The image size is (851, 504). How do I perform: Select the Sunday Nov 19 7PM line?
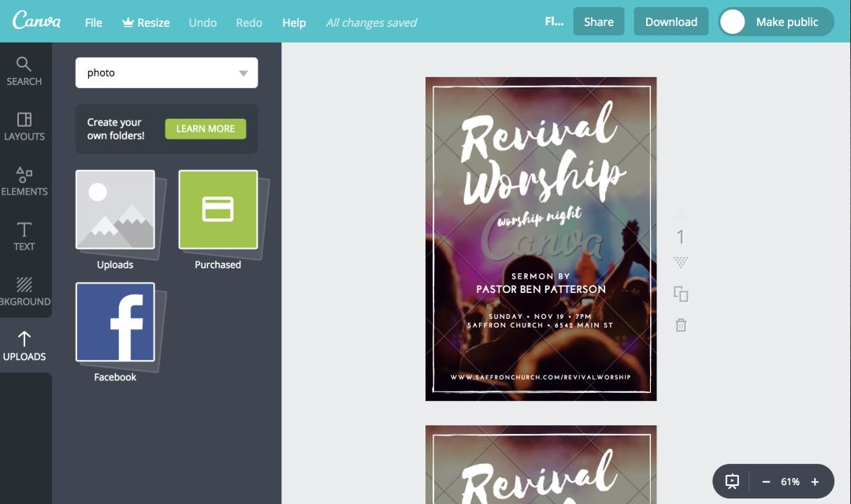pos(540,317)
